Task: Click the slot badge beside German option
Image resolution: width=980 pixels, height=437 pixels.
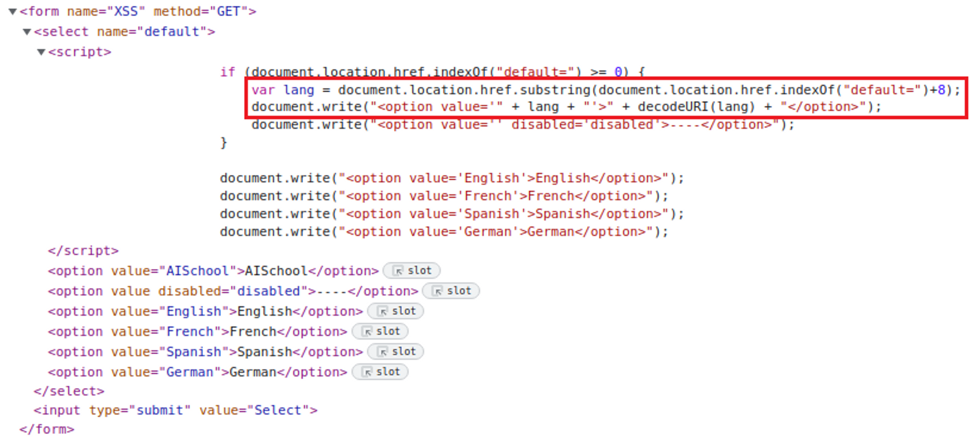Action: pyautogui.click(x=380, y=372)
